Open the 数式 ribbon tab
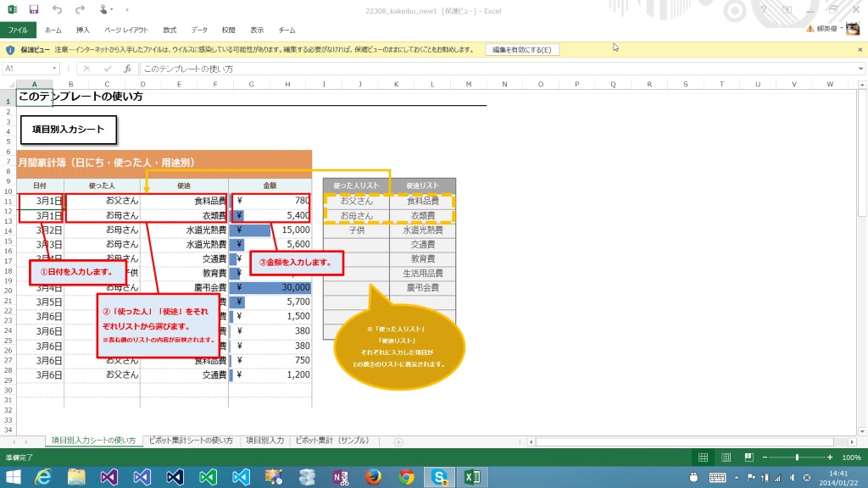This screenshot has width=868, height=488. (170, 30)
